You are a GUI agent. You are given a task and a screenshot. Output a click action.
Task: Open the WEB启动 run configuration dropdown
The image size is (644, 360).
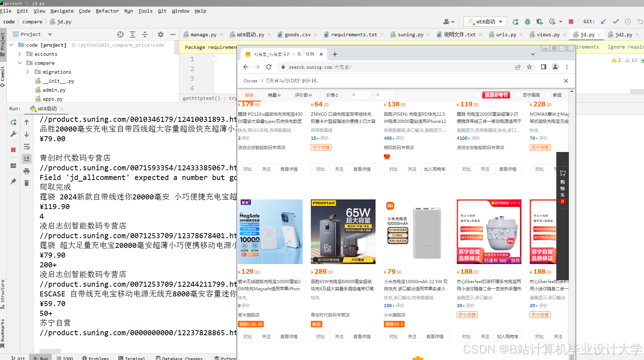click(x=485, y=22)
